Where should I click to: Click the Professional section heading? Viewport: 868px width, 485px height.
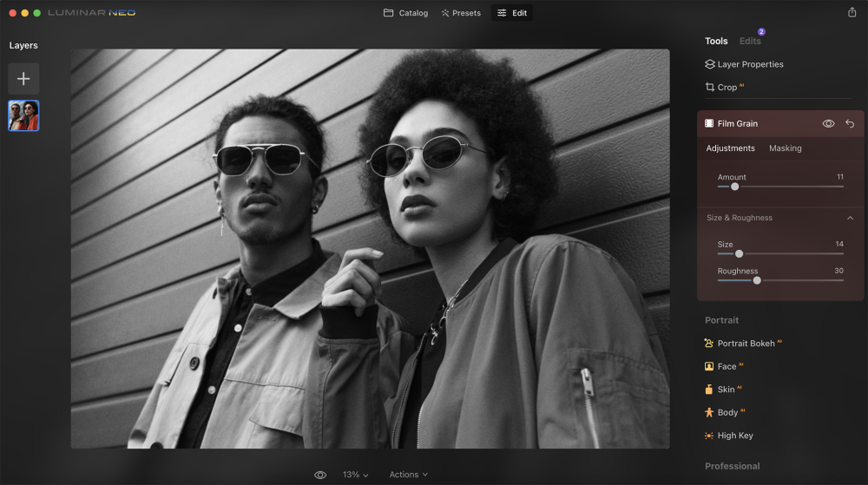coord(732,466)
